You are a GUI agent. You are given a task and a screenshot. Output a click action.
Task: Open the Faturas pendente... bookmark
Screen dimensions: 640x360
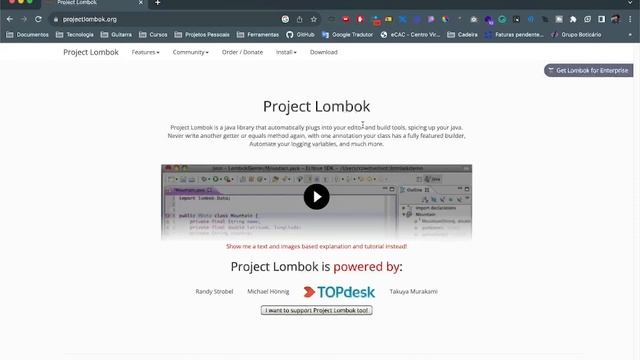click(x=514, y=35)
